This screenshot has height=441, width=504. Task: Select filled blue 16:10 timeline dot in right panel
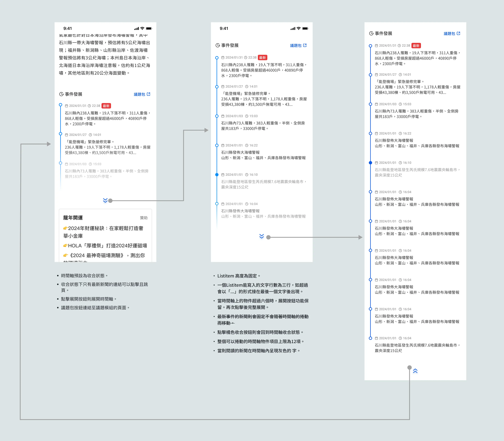click(370, 163)
